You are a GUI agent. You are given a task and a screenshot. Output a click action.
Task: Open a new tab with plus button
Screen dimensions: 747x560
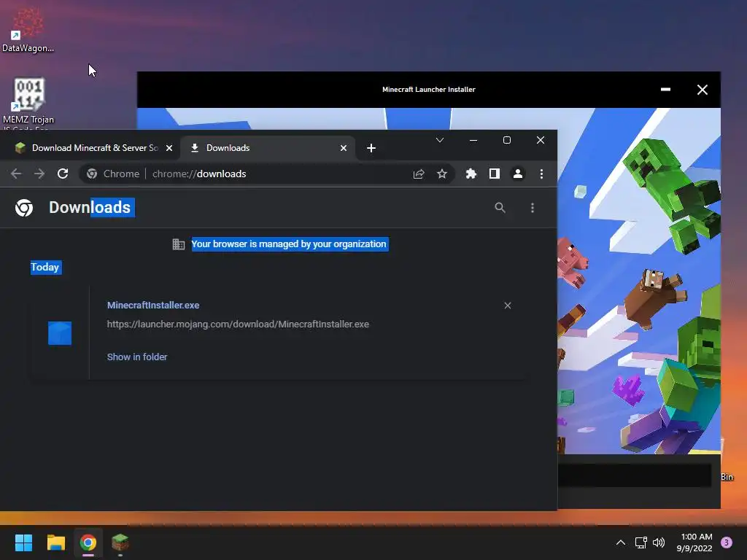coord(371,148)
